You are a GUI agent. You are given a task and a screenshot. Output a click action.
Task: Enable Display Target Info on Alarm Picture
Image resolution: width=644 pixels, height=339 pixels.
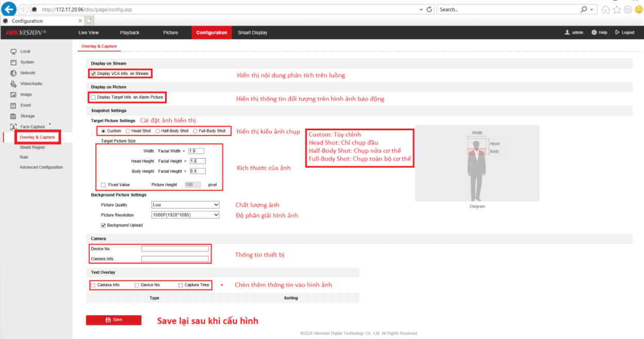click(93, 98)
